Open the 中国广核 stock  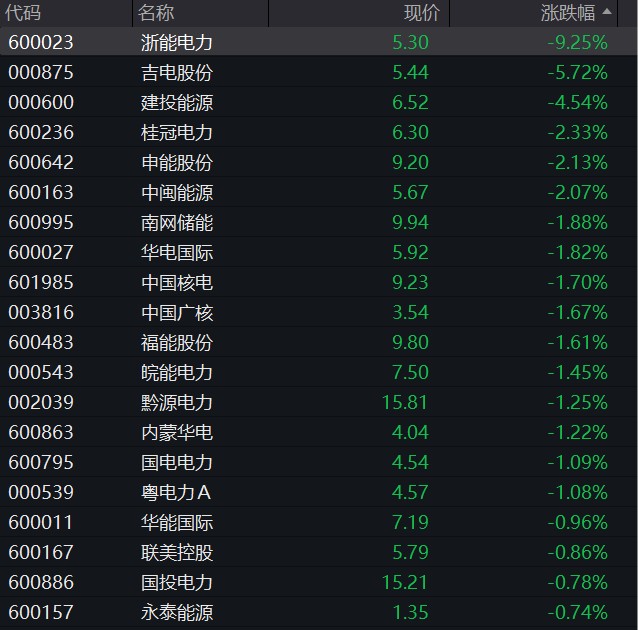click(x=177, y=312)
